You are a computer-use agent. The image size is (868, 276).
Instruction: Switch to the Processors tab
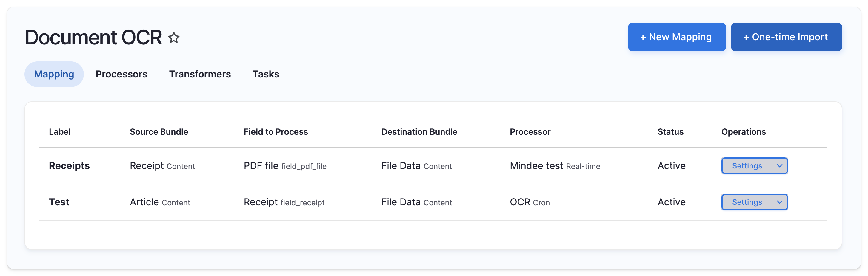pos(121,74)
